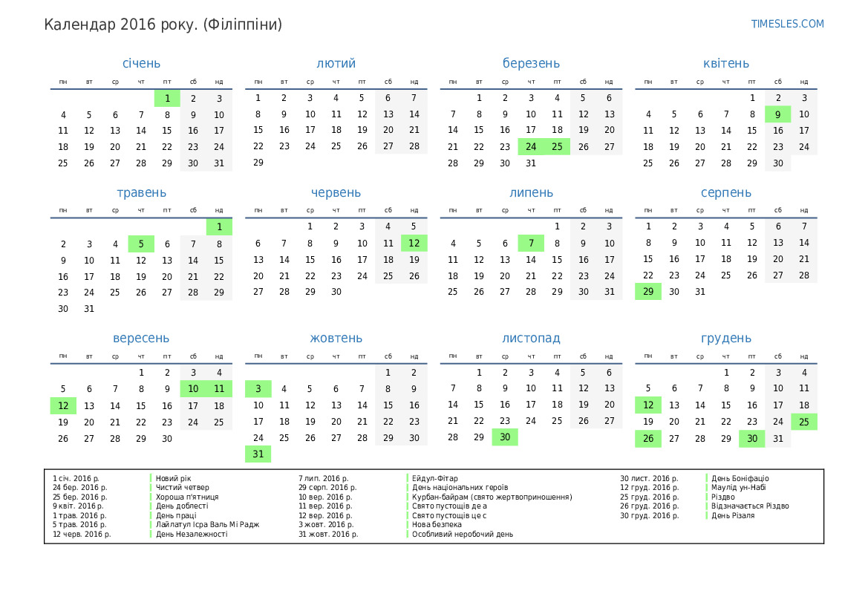868x614 pixels.
Task: Click the січень month heading
Action: (x=141, y=64)
